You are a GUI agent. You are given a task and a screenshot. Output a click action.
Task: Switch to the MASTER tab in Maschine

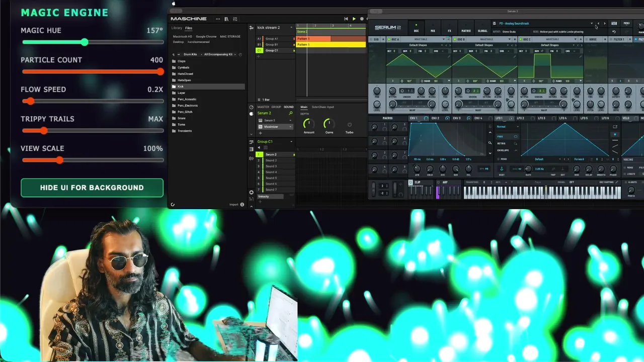263,107
